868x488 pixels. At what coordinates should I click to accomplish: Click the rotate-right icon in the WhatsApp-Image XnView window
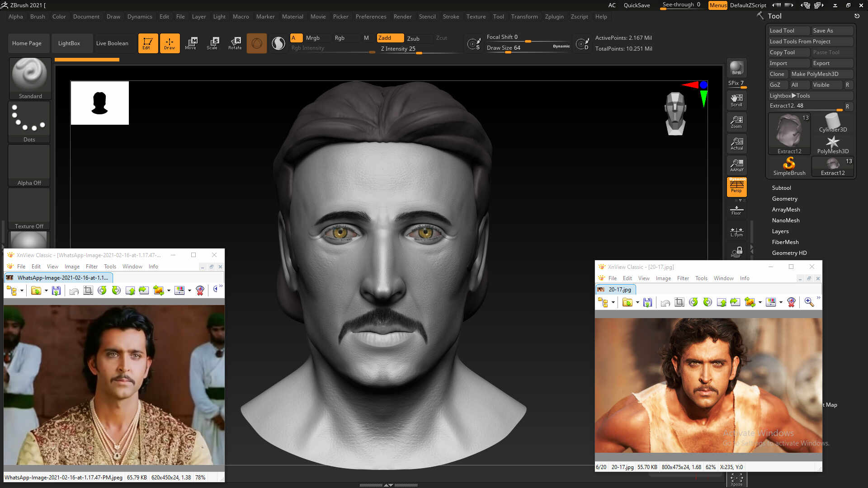point(116,291)
